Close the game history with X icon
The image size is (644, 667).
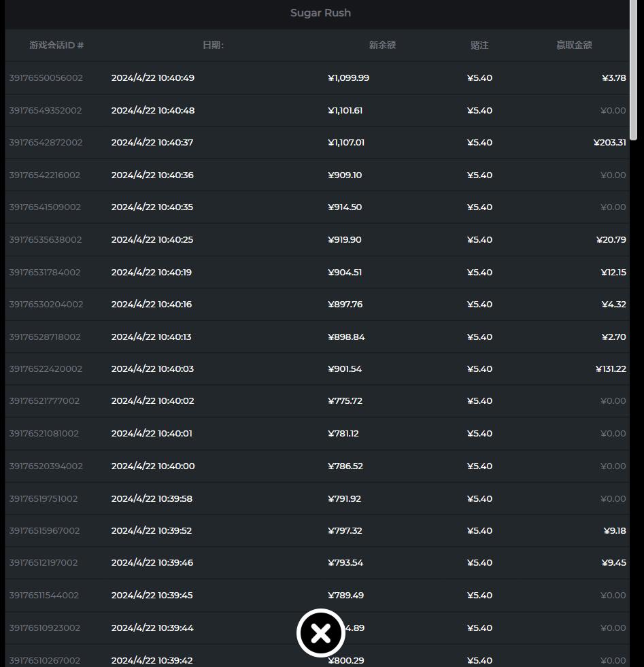pyautogui.click(x=321, y=633)
